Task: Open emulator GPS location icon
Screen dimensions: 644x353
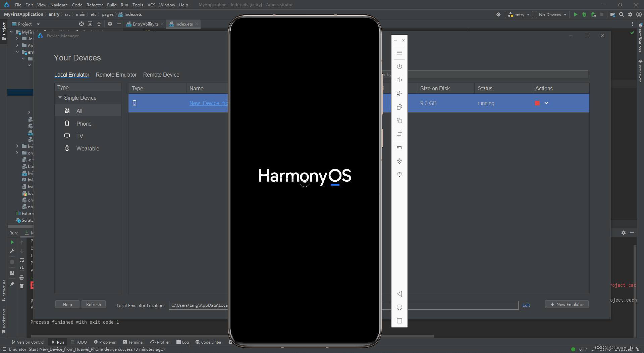Action: 399,161
